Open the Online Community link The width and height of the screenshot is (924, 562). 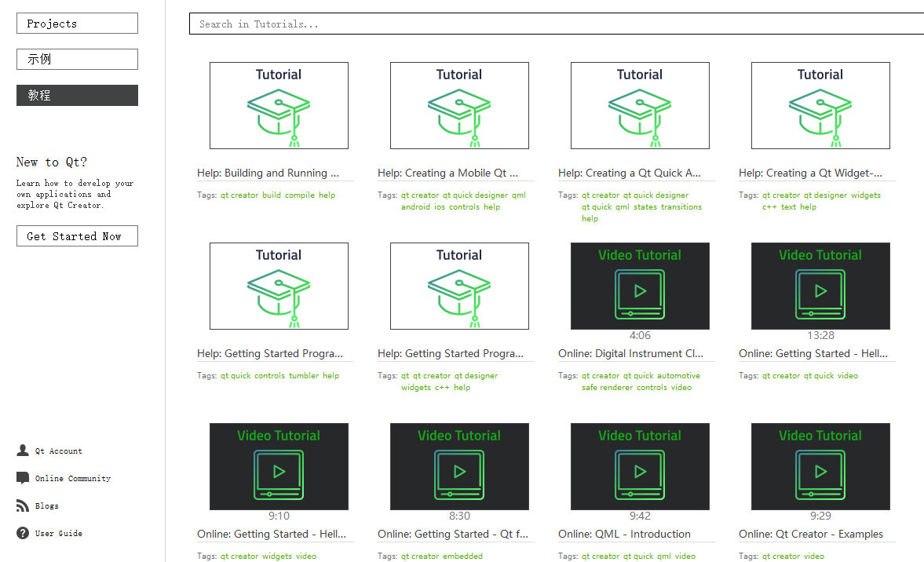coord(72,478)
